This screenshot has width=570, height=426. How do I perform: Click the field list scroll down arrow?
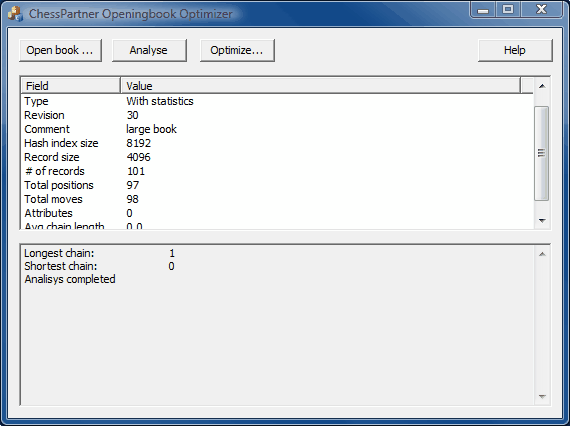click(x=542, y=221)
